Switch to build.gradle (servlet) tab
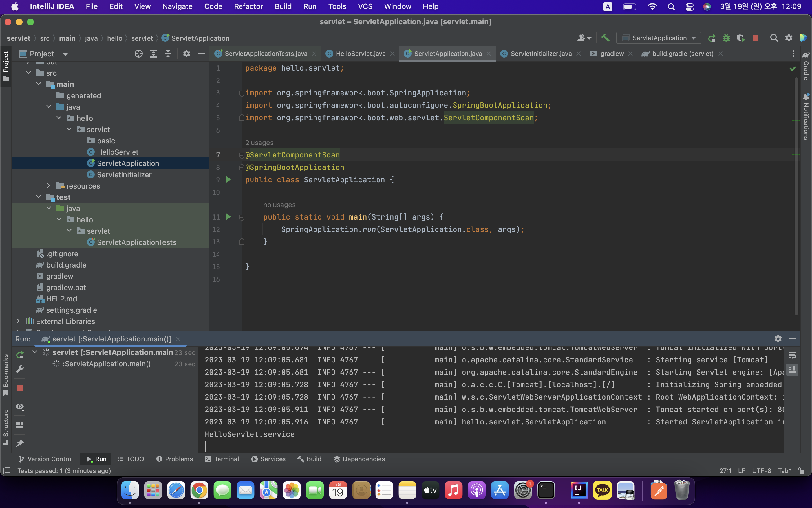Image resolution: width=812 pixels, height=508 pixels. coord(682,54)
